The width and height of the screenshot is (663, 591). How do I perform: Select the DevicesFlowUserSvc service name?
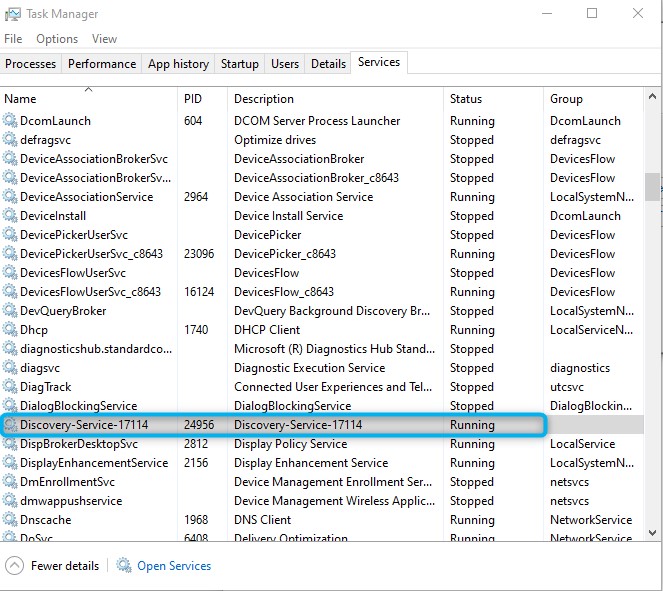[73, 273]
